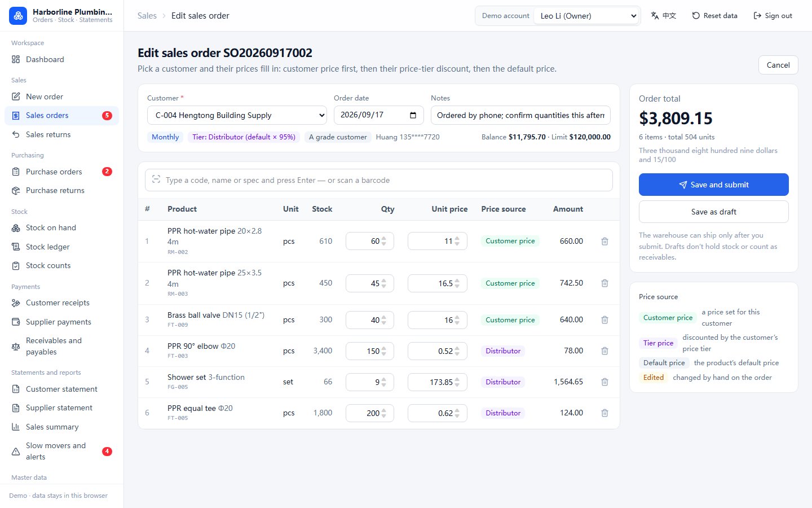Click the Stock on hand icon

tap(16, 228)
